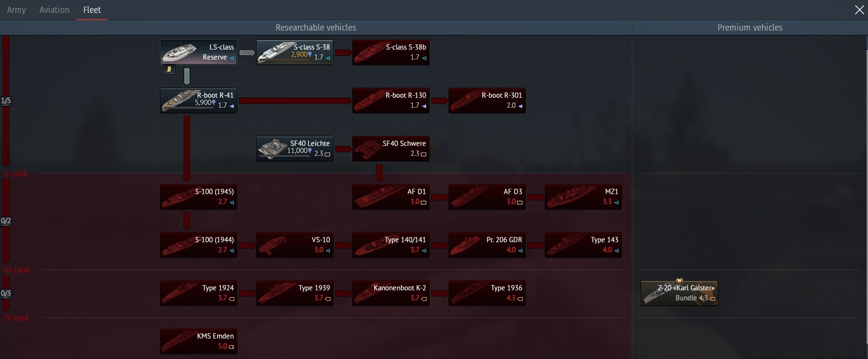Click the S-class S-38b locked card
The width and height of the screenshot is (868, 359).
391,52
